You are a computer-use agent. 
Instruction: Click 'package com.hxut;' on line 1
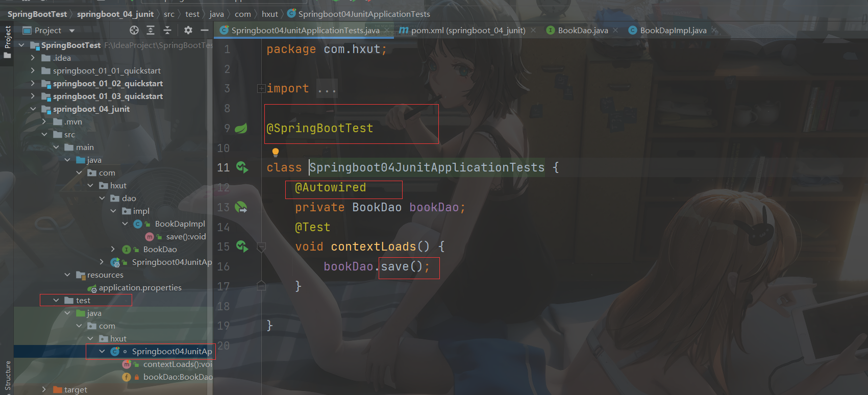tap(327, 50)
